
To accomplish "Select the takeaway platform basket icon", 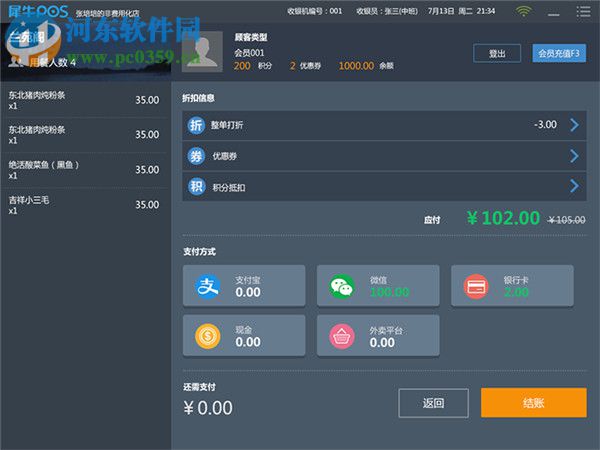I will (342, 336).
